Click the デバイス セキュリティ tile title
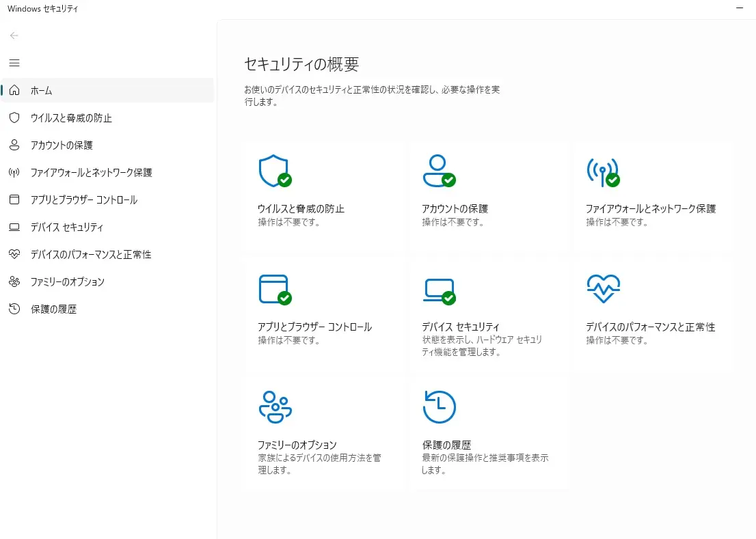756x539 pixels. [461, 327]
